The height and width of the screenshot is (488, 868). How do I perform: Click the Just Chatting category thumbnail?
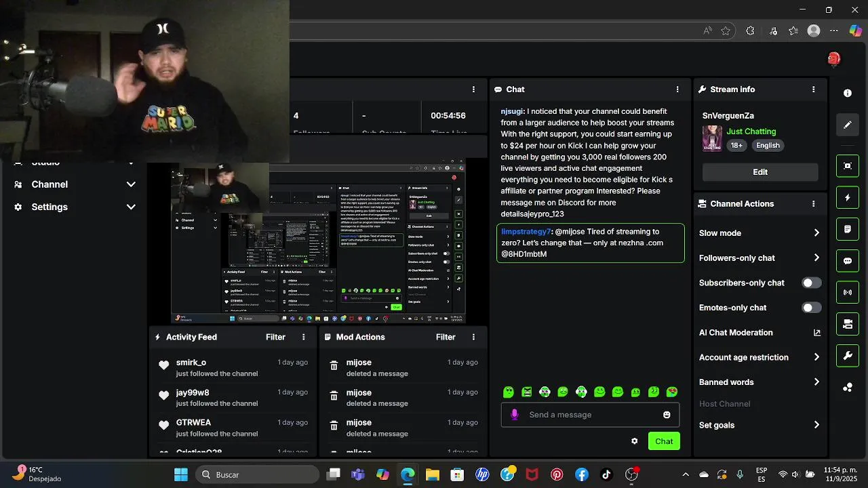point(712,138)
